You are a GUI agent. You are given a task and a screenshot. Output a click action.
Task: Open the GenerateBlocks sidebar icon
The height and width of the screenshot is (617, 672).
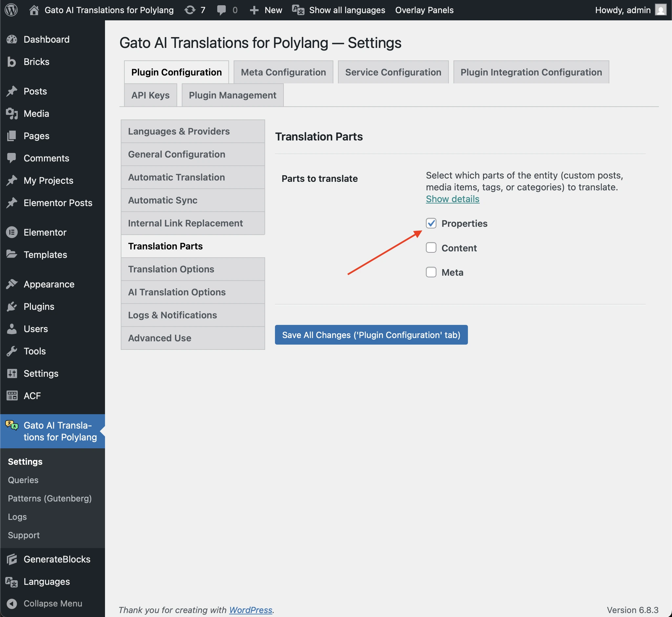[x=12, y=559]
